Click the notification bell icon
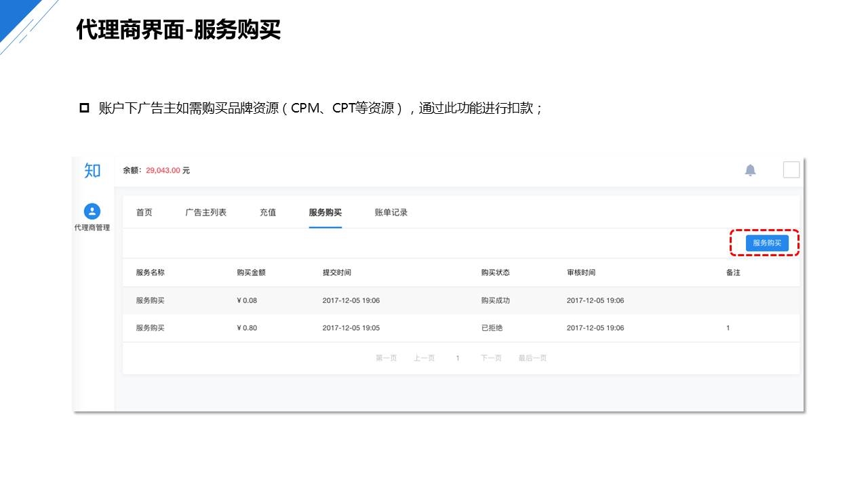This screenshot has width=868, height=488. pos(750,170)
